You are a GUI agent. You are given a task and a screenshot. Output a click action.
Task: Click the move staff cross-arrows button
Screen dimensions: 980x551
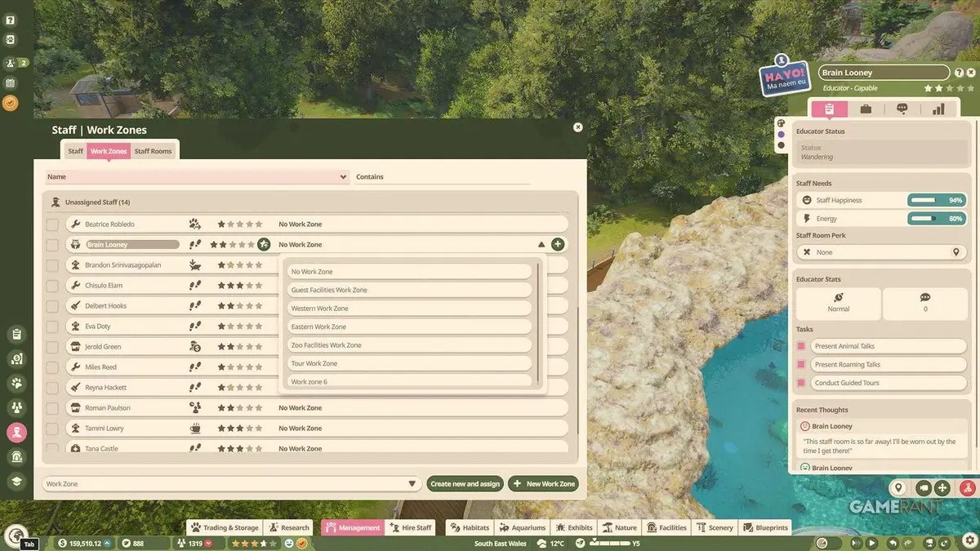[x=942, y=488]
